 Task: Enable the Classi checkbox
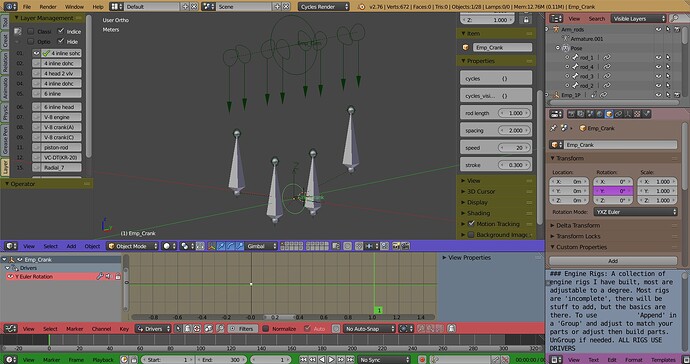coord(30,31)
